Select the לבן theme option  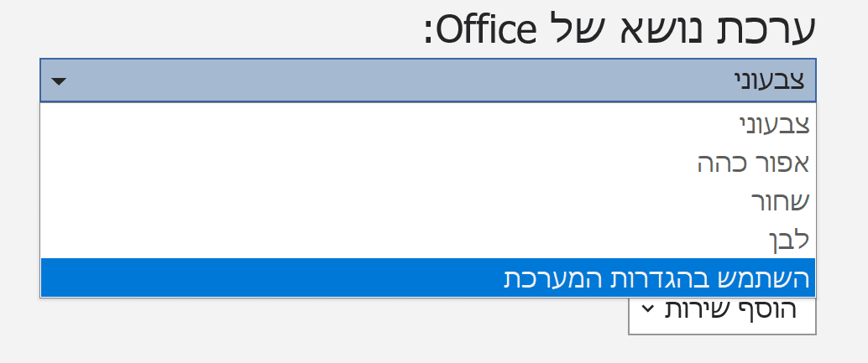788,240
